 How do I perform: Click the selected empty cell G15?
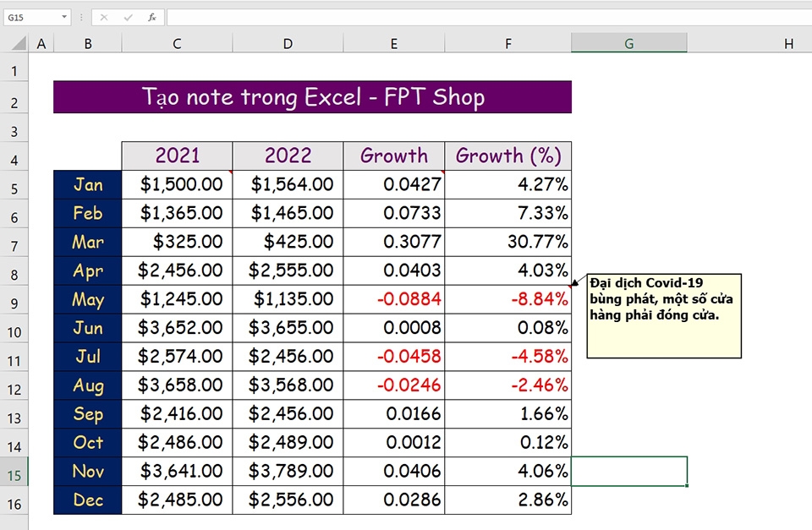pyautogui.click(x=629, y=471)
